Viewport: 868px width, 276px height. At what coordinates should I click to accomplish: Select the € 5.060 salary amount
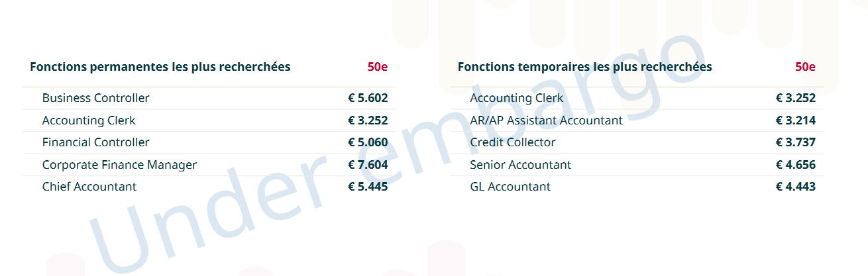(x=368, y=142)
